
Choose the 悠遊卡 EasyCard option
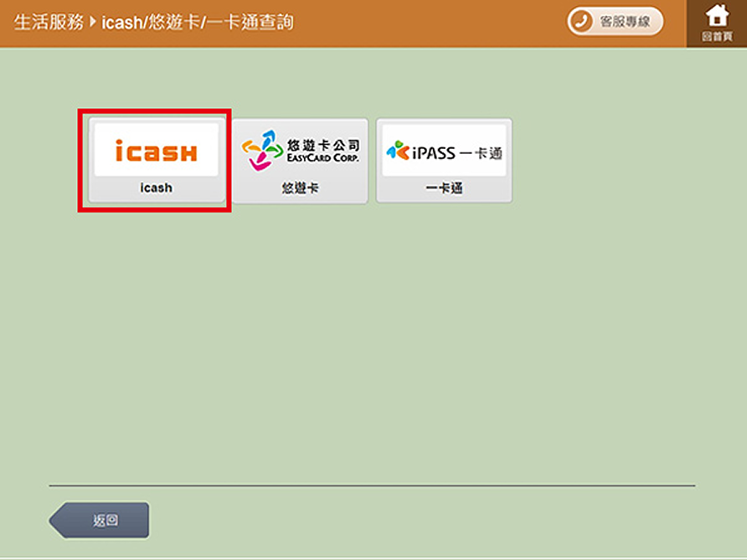tap(300, 161)
